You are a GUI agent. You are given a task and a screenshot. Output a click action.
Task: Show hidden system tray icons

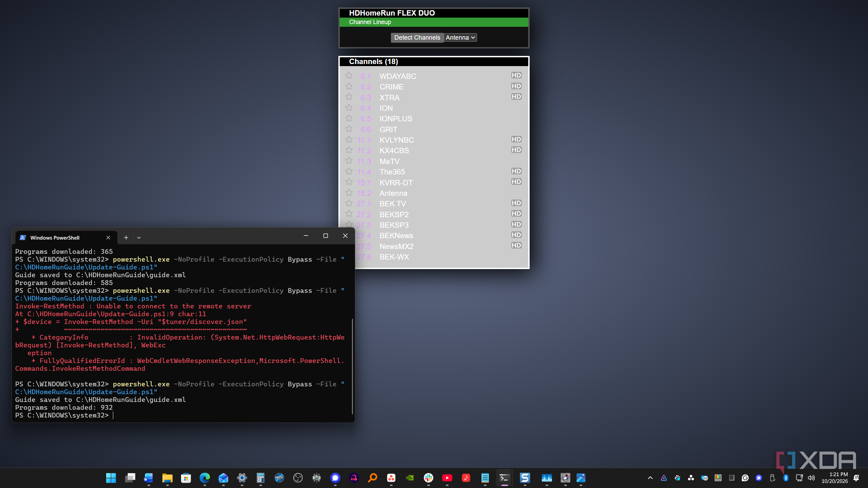click(650, 478)
